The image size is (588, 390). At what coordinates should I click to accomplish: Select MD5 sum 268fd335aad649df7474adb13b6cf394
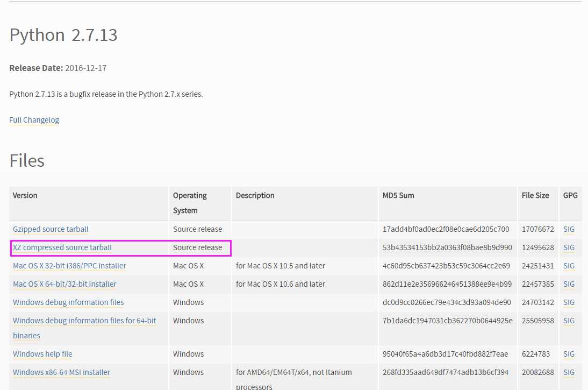tap(446, 372)
